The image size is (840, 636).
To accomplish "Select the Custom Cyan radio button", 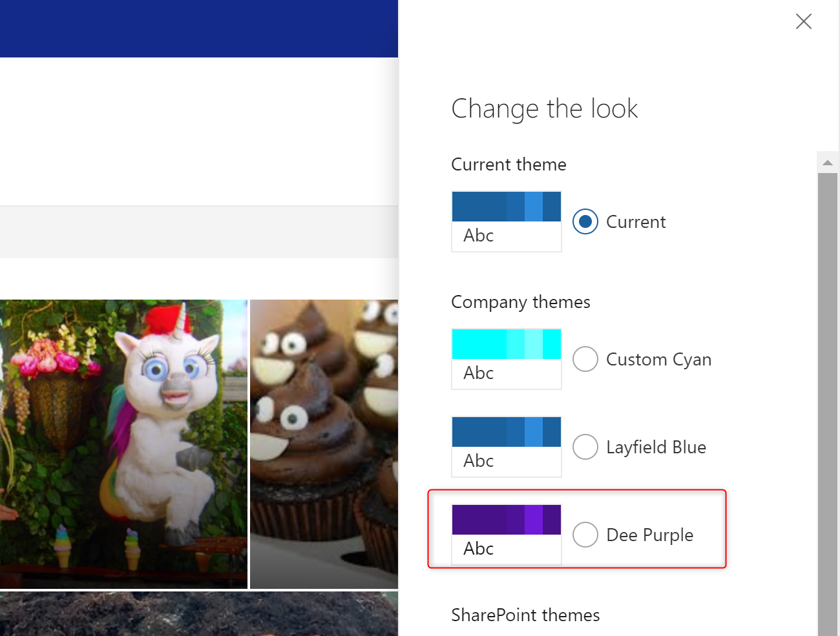I will tap(585, 359).
